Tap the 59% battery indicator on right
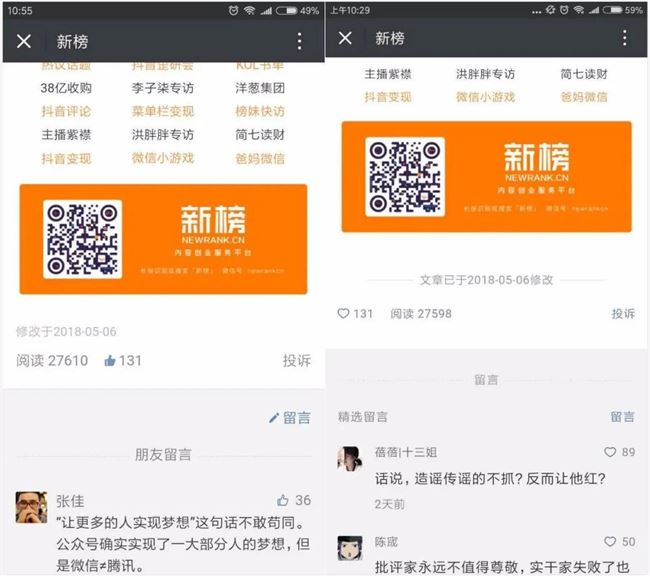650x576 pixels. click(x=623, y=10)
